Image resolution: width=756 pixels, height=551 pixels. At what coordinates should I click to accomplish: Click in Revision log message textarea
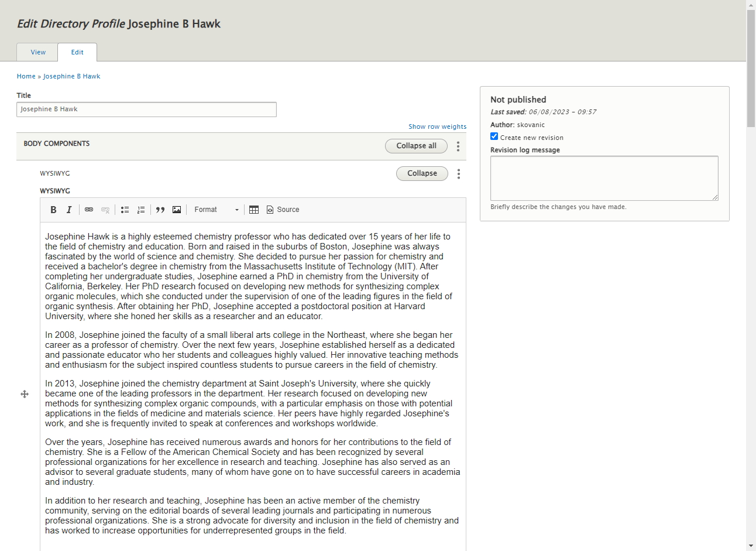pos(604,178)
